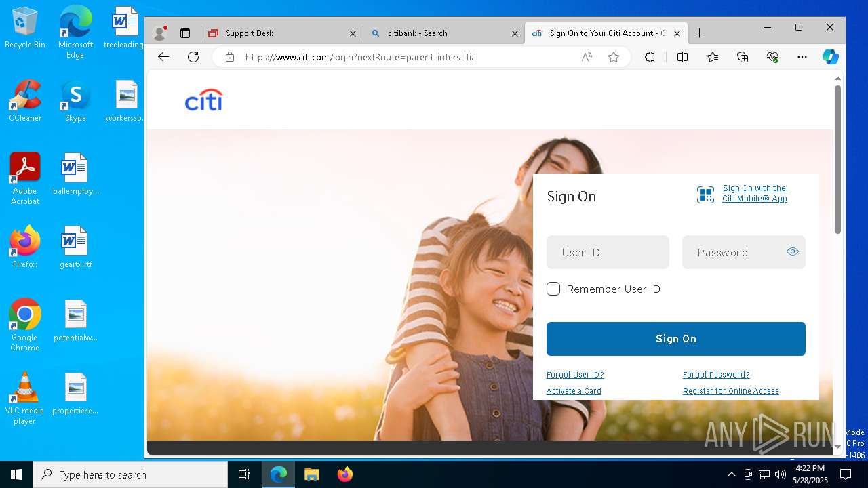The width and height of the screenshot is (868, 488).
Task: Select the Microsoft Edge desktop shortcut
Action: pyautogui.click(x=75, y=33)
